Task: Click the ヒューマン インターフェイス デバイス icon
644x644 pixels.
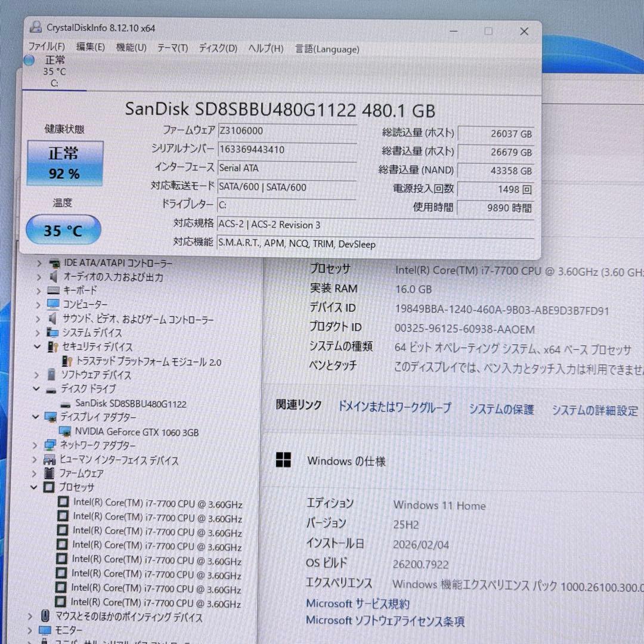Action: point(49,459)
